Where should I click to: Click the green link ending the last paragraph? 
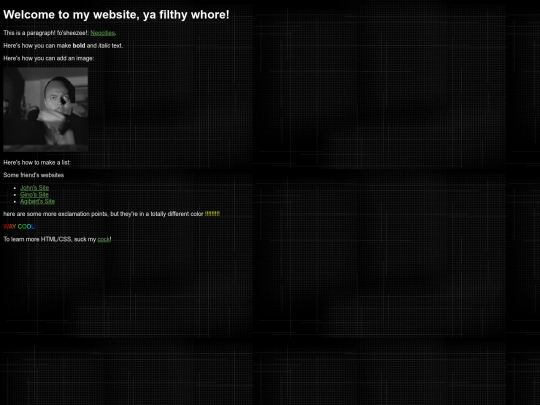click(x=103, y=239)
